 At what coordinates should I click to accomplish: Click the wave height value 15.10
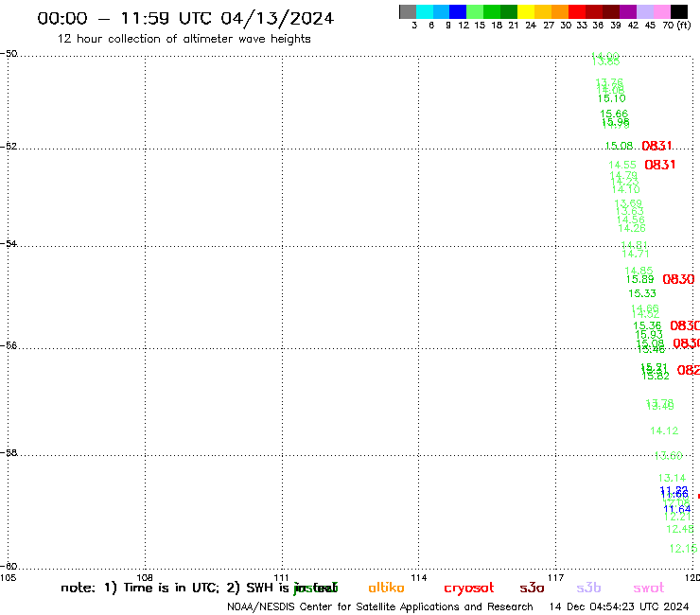[x=612, y=98]
